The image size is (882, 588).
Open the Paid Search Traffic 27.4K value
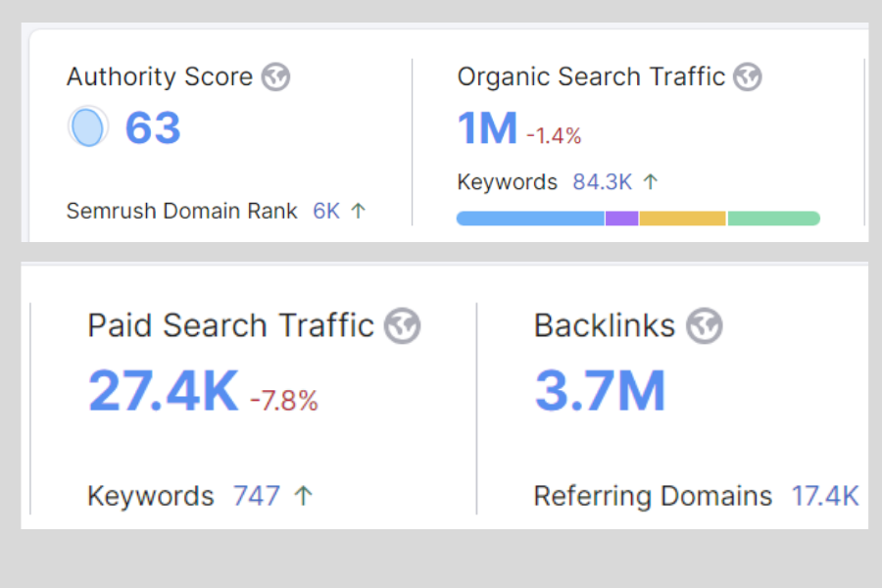[164, 390]
